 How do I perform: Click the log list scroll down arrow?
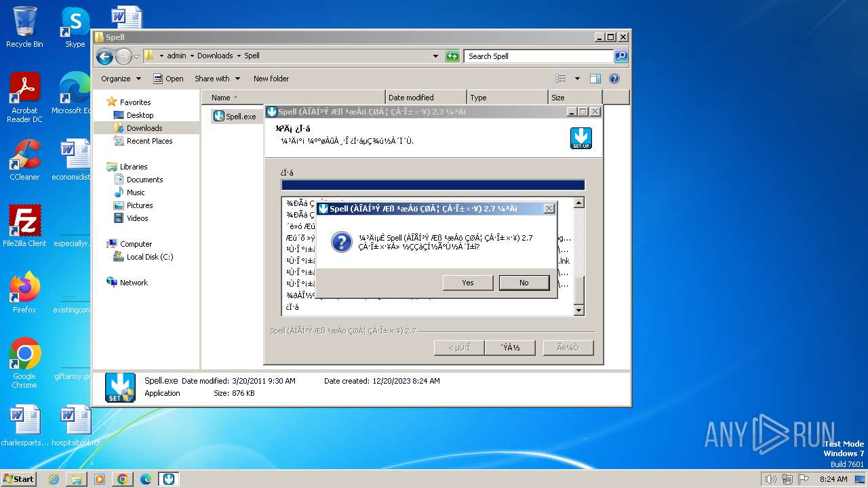pyautogui.click(x=578, y=310)
